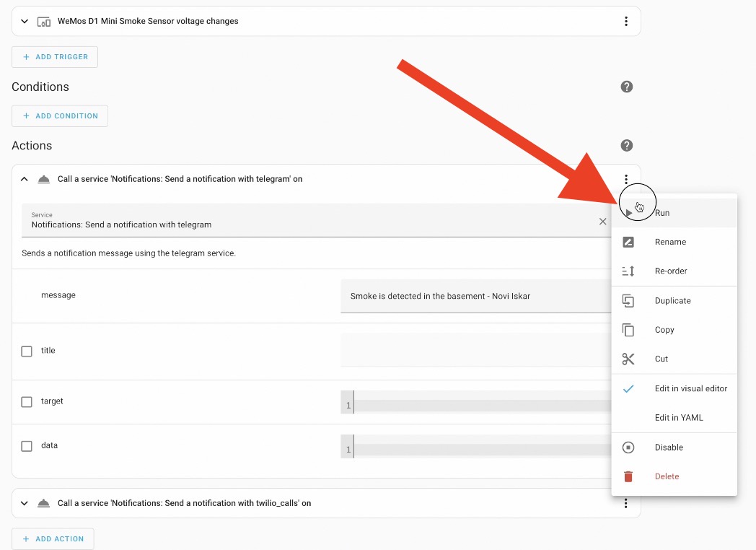
Task: Enable the target checkbox
Action: [x=27, y=401]
